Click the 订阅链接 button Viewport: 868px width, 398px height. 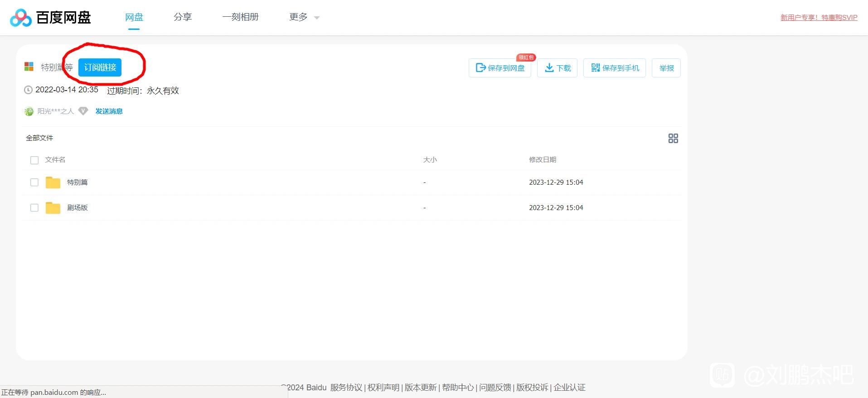(x=100, y=67)
